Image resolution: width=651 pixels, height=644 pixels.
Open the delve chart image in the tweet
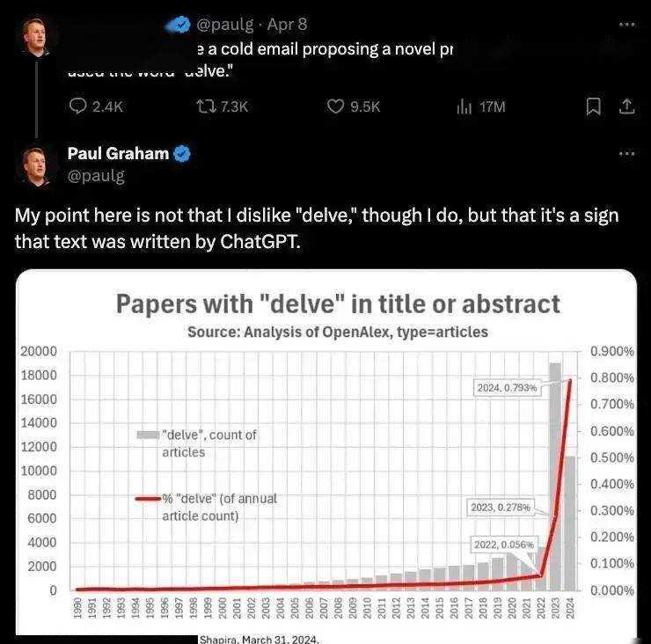pyautogui.click(x=325, y=454)
